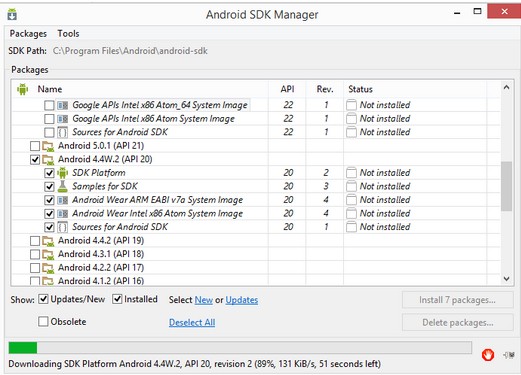Click the Android robot icon in Name header
521x375 pixels.
pyautogui.click(x=22, y=89)
